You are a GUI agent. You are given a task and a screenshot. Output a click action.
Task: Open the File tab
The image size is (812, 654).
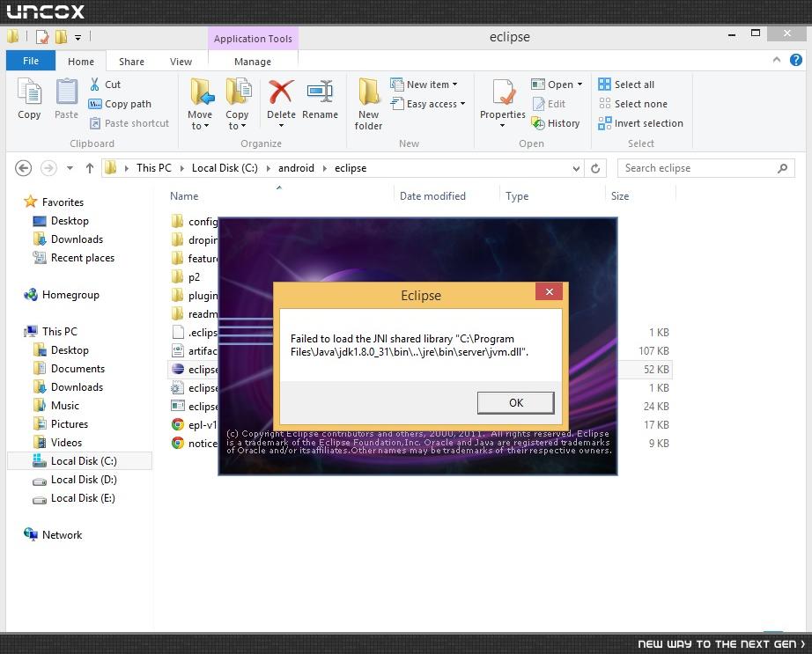(31, 61)
